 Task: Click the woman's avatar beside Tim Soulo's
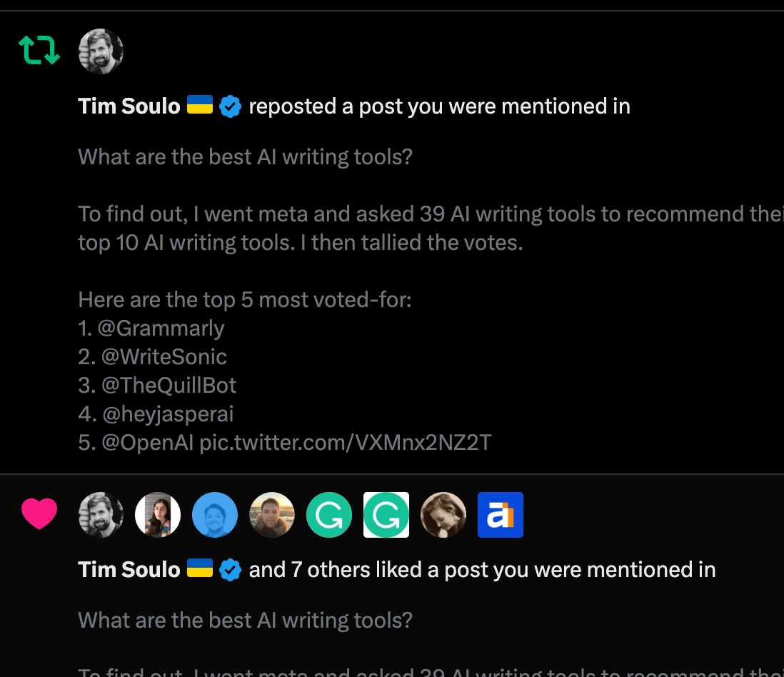pyautogui.click(x=158, y=514)
